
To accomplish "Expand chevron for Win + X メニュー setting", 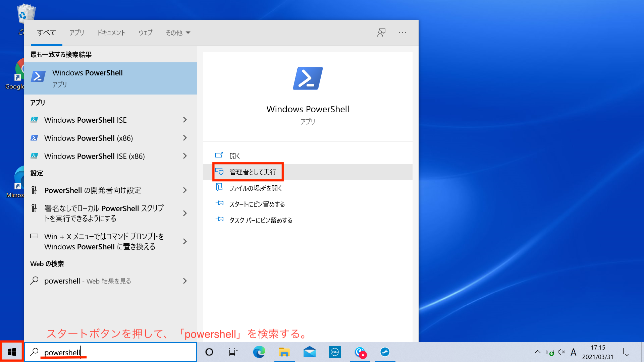I will point(185,241).
